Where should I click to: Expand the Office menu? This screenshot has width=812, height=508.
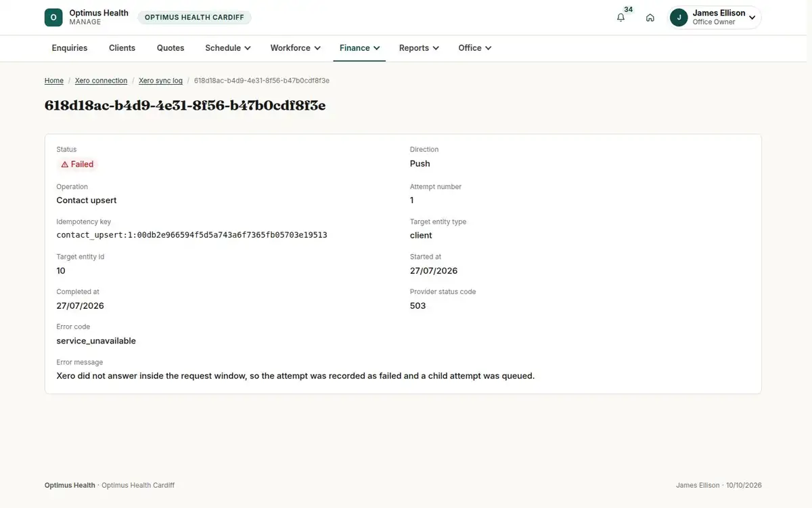tap(475, 48)
